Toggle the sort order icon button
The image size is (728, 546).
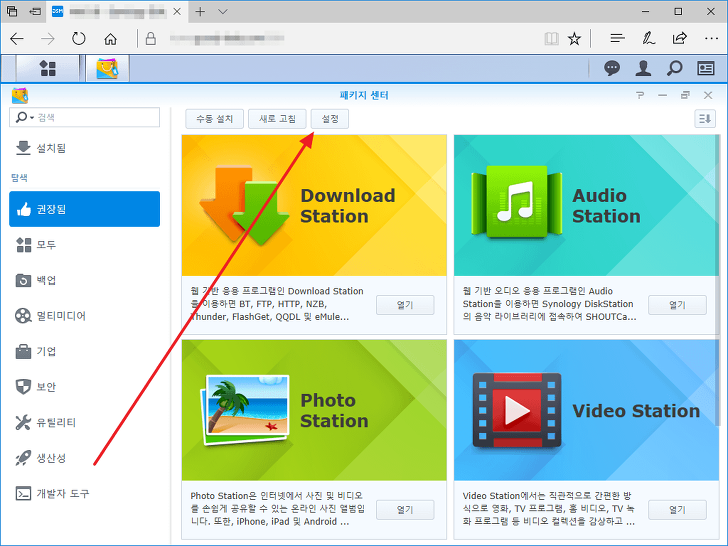click(x=705, y=119)
